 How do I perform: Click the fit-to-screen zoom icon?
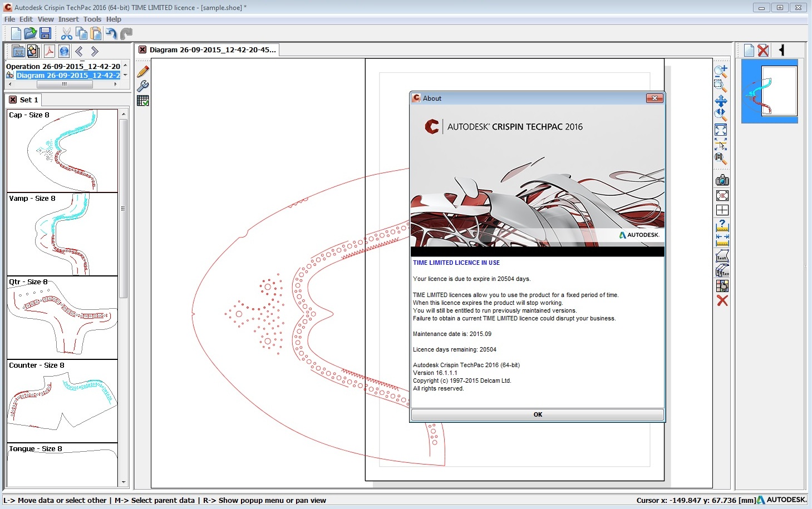(x=721, y=130)
